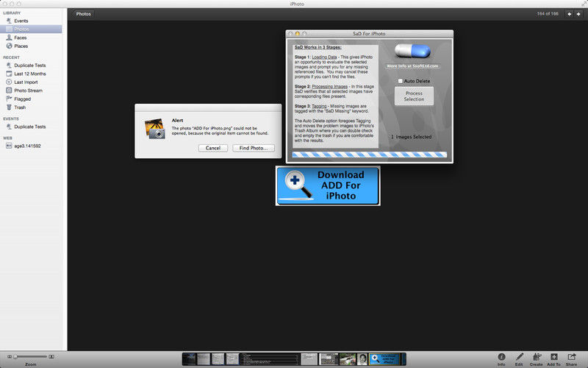Viewport: 588px width, 368px height.
Task: Open More Info at SsoftLtd.com link
Action: pos(412,66)
